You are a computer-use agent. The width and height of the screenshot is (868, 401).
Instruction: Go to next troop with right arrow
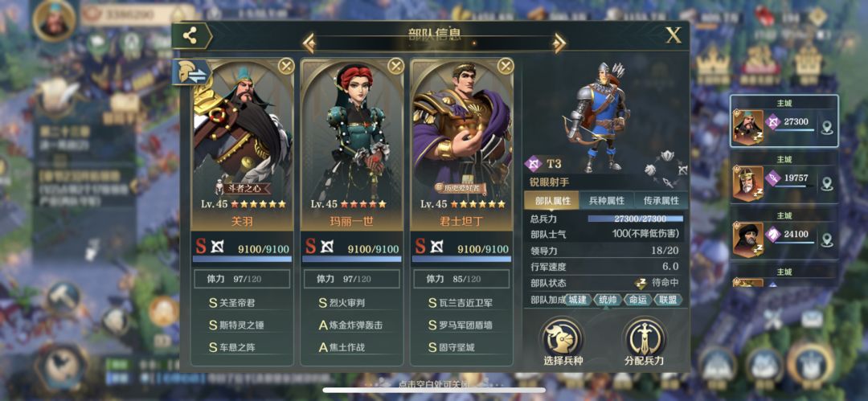click(559, 43)
